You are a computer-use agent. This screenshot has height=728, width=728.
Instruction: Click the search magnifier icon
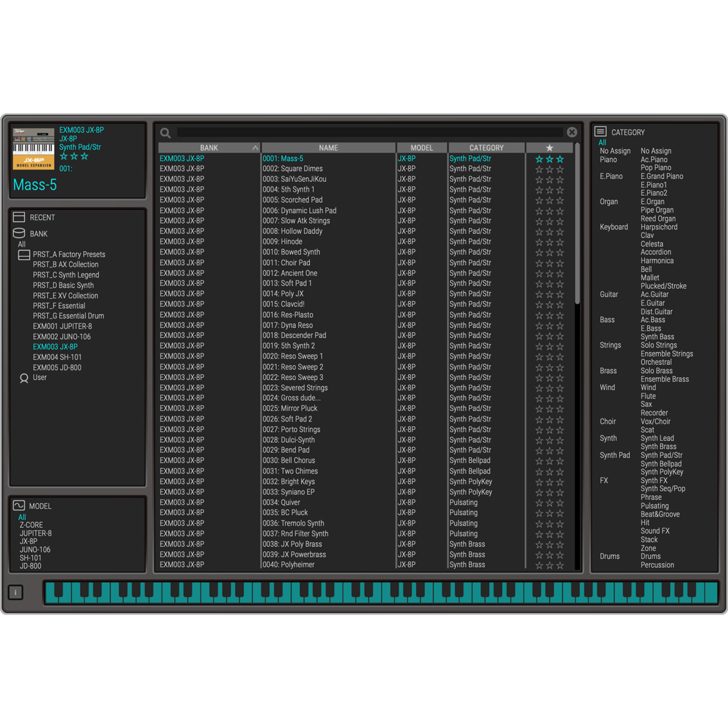(x=165, y=132)
